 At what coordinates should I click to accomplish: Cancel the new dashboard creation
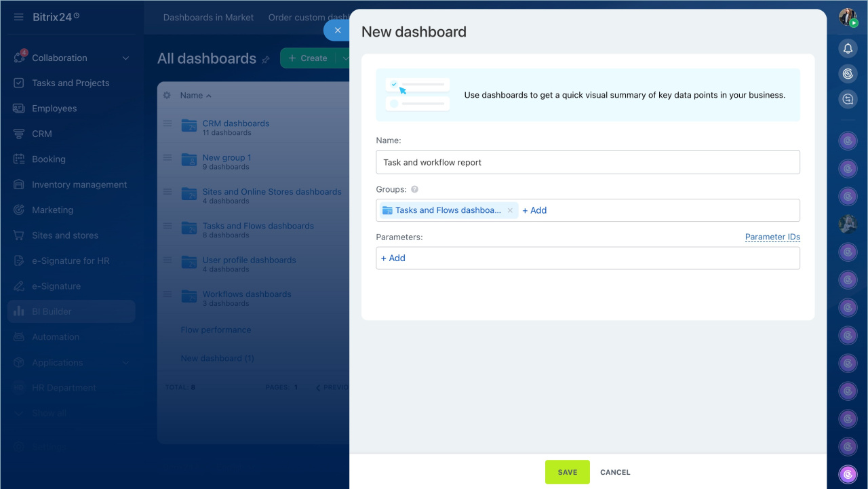pos(615,472)
